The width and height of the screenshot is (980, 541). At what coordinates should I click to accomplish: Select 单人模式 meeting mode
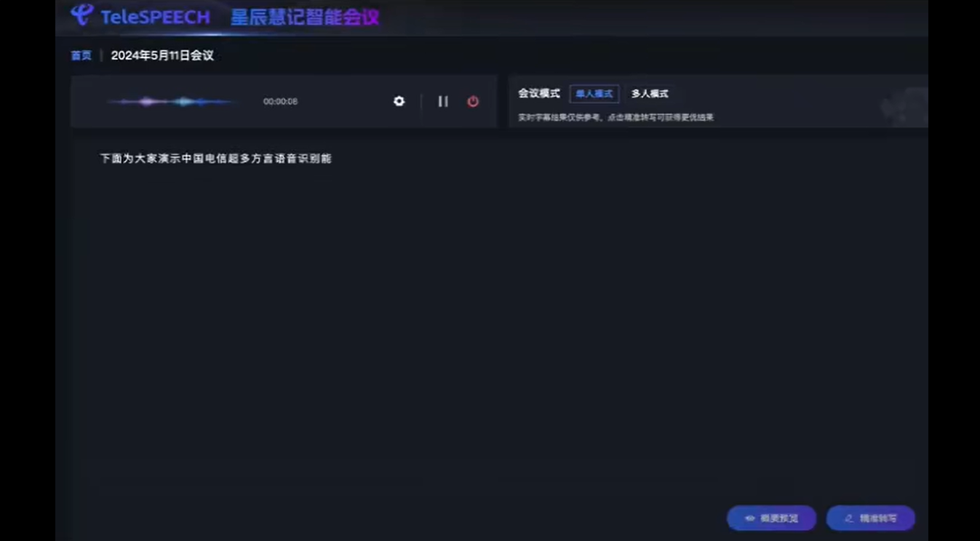pos(594,94)
